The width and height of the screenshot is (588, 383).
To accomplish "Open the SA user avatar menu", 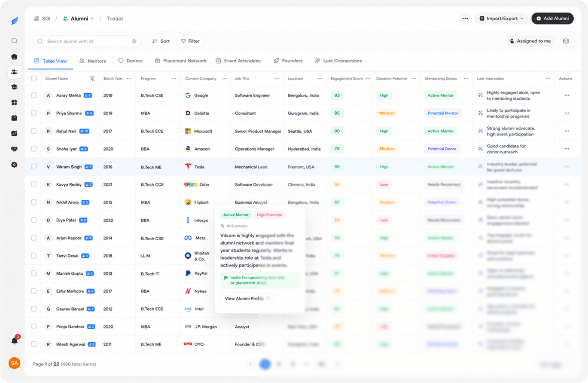I will tap(15, 363).
